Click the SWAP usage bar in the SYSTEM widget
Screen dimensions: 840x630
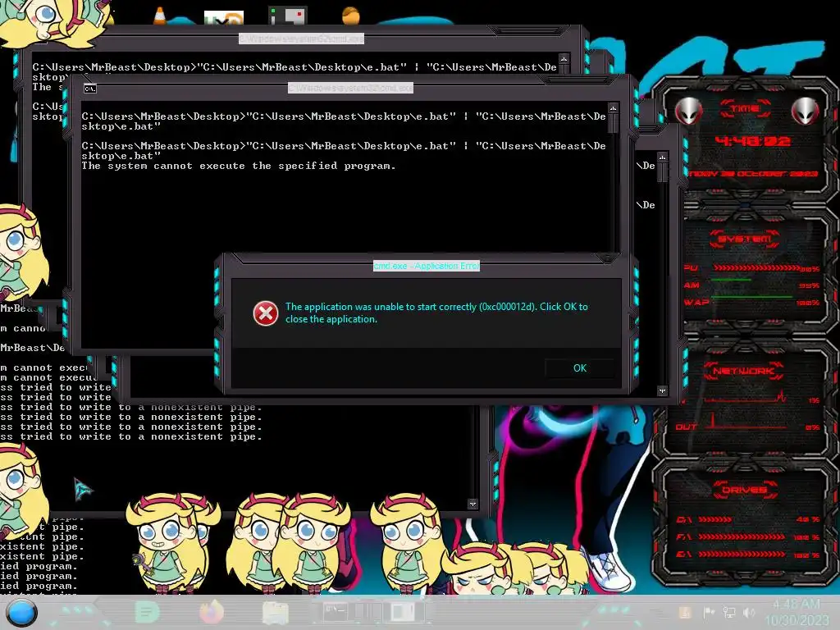(751, 296)
